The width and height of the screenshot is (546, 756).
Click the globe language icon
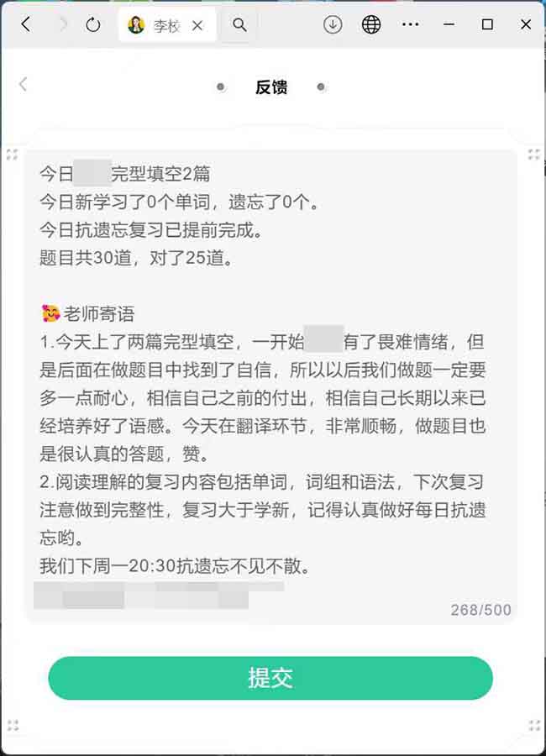(x=371, y=24)
